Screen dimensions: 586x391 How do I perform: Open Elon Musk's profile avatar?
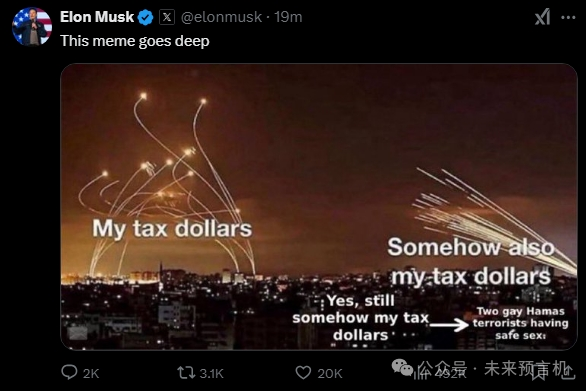pyautogui.click(x=32, y=26)
